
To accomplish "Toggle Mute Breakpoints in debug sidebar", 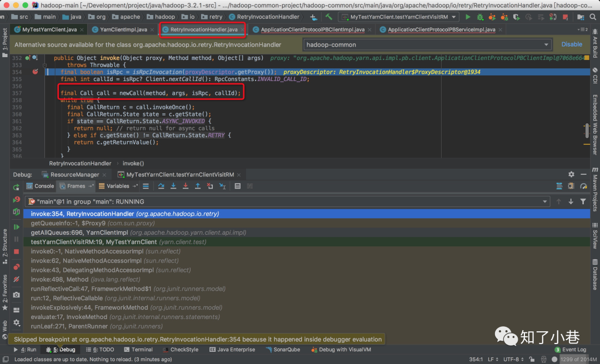I will pyautogui.click(x=17, y=279).
